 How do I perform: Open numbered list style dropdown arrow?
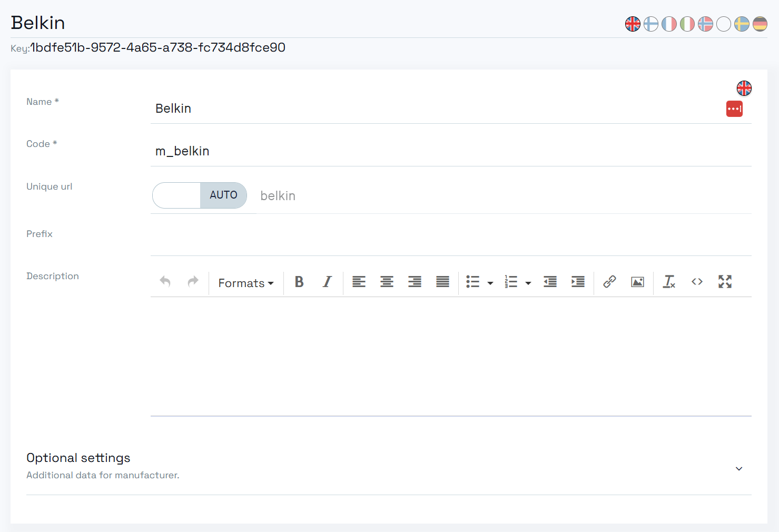(x=528, y=283)
